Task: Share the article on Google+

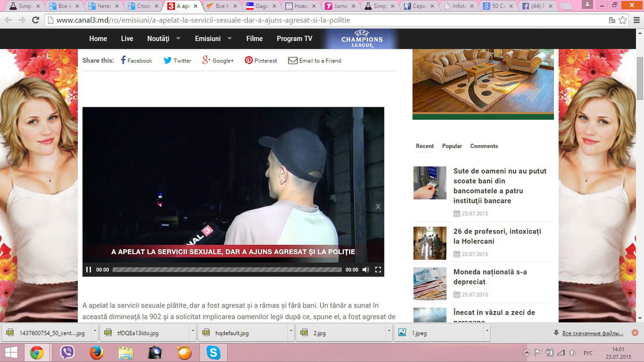Action: click(218, 60)
